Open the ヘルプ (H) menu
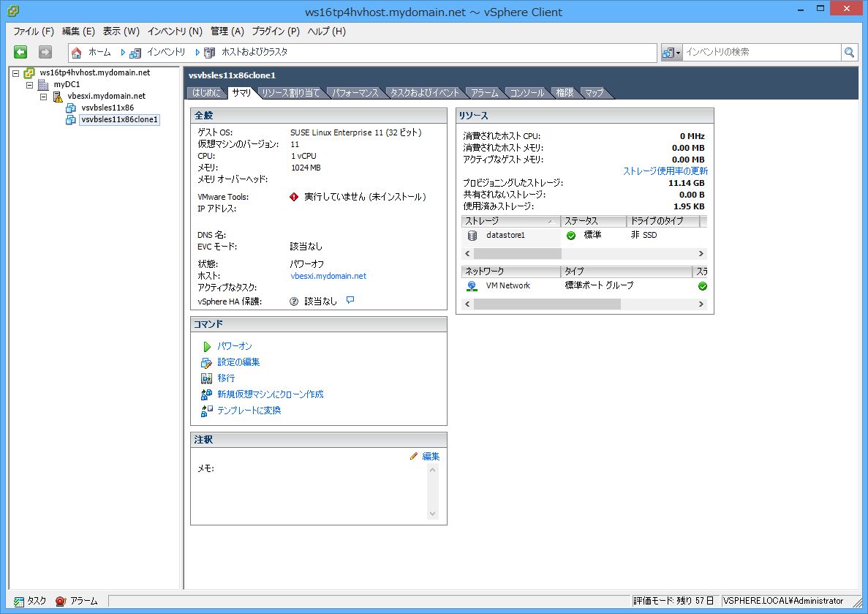This screenshot has width=868, height=614. [x=327, y=31]
